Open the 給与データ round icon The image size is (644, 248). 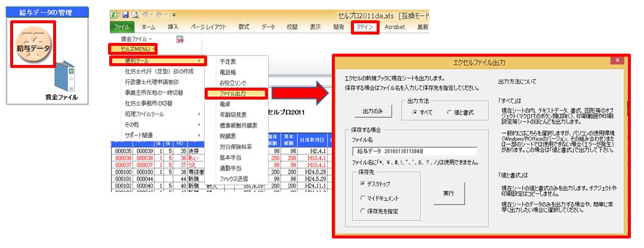pos(32,44)
